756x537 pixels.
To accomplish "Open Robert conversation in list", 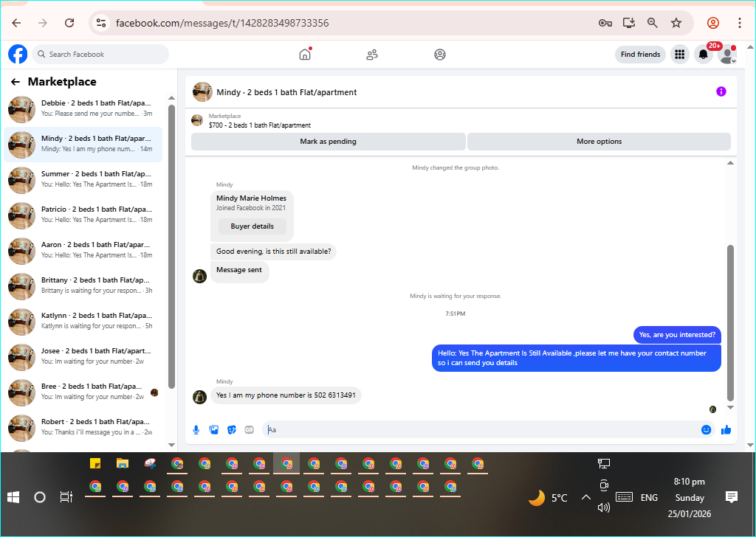I will 83,427.
